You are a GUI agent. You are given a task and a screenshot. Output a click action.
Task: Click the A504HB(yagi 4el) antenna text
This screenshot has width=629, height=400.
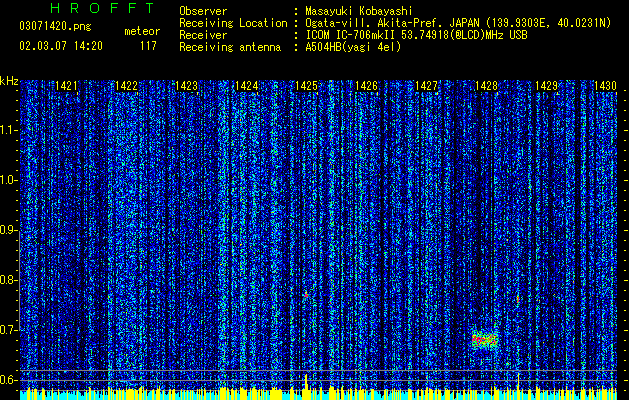pyautogui.click(x=353, y=47)
